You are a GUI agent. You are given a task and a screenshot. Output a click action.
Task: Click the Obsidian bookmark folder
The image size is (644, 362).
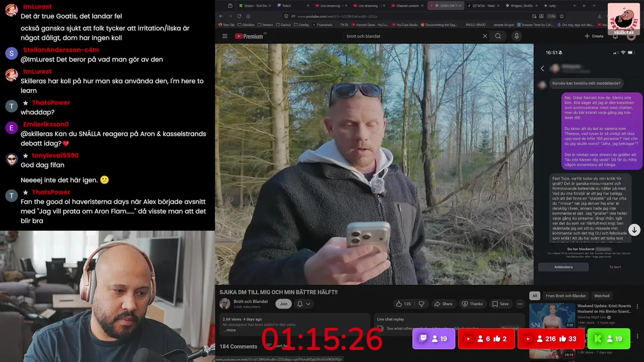click(246, 25)
